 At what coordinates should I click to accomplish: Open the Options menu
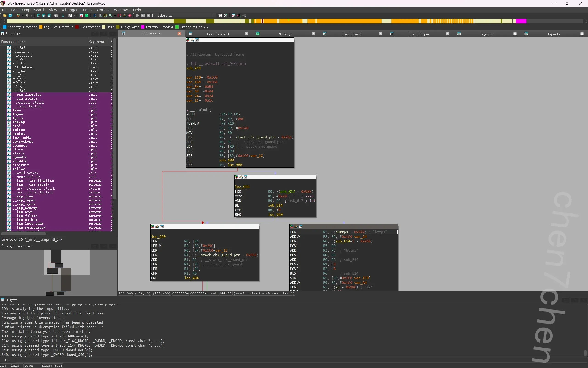tap(104, 10)
